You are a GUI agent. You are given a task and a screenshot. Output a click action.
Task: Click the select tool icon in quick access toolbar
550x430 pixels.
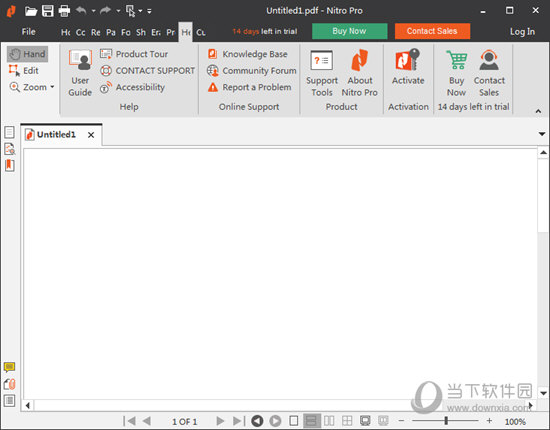(x=130, y=11)
